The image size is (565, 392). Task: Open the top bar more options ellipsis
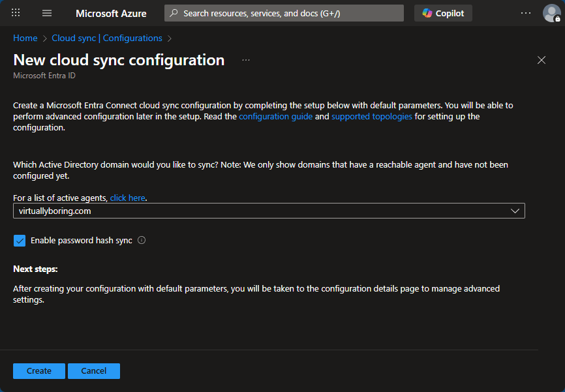(x=526, y=13)
